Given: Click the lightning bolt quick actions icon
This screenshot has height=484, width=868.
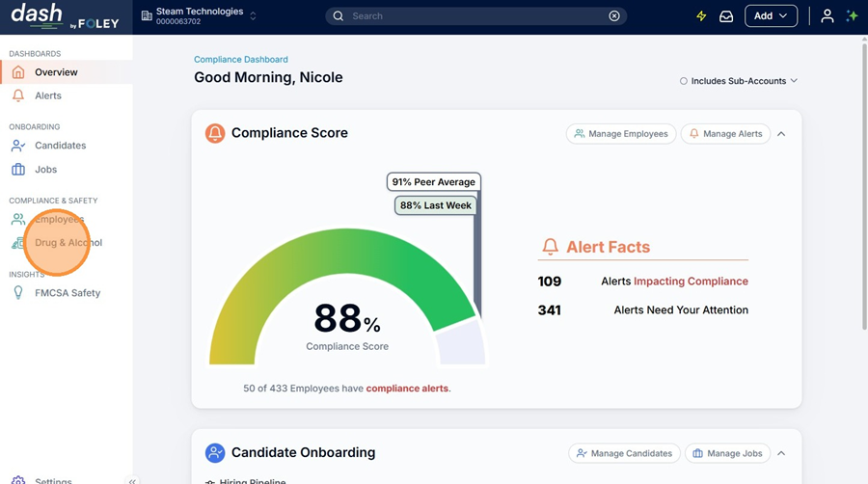Looking at the screenshot, I should click(701, 16).
